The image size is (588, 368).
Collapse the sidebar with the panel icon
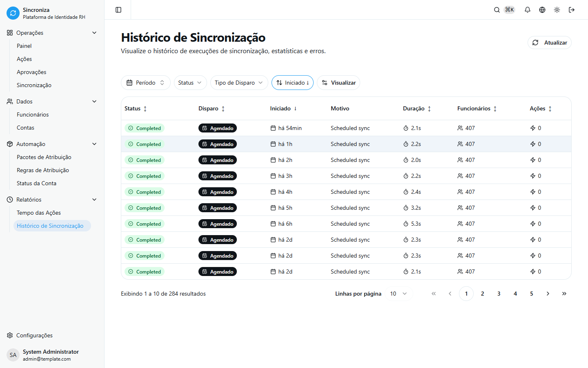pos(118,9)
